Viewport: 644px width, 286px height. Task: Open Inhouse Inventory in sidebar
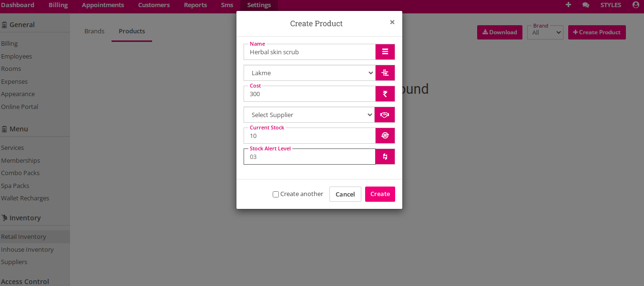(27, 249)
